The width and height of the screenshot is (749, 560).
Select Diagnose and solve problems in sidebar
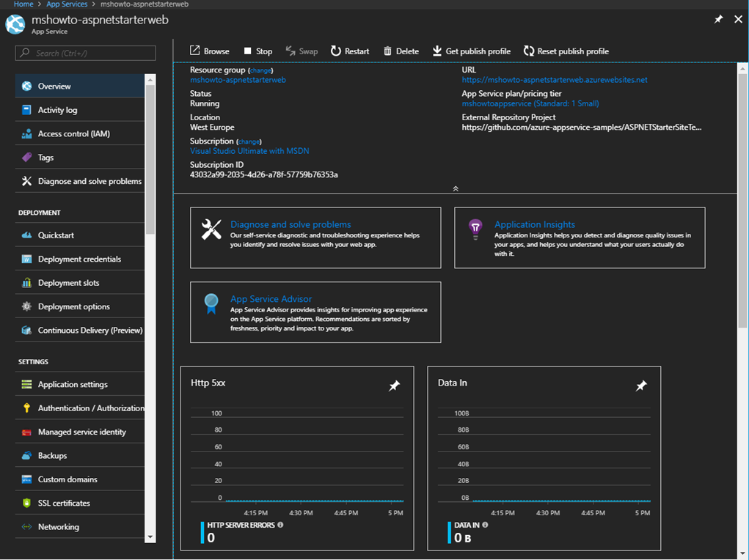[x=80, y=181]
